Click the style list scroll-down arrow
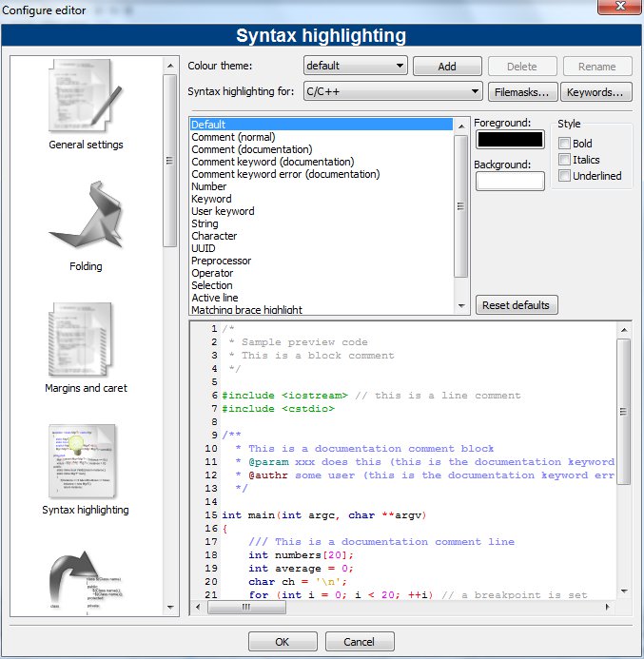644x659 pixels. tap(461, 306)
